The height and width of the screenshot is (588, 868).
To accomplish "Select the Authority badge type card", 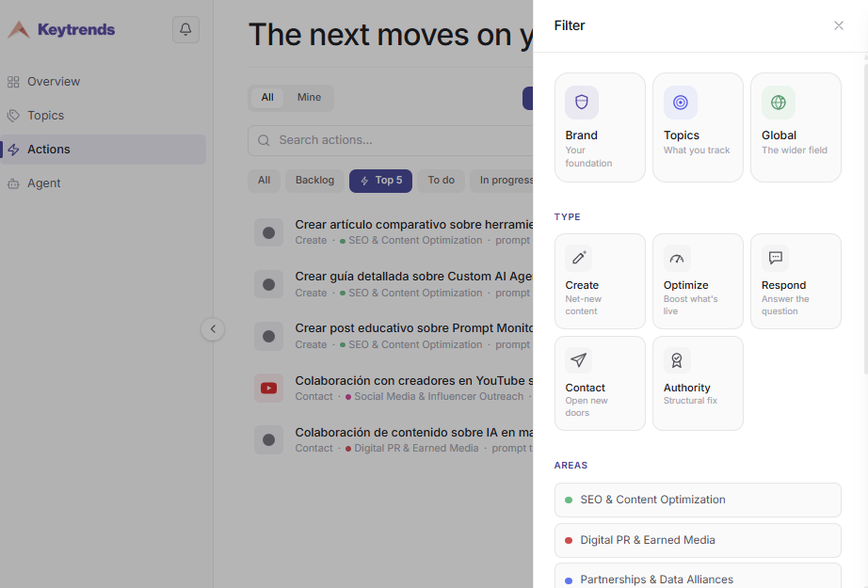I will (x=698, y=383).
